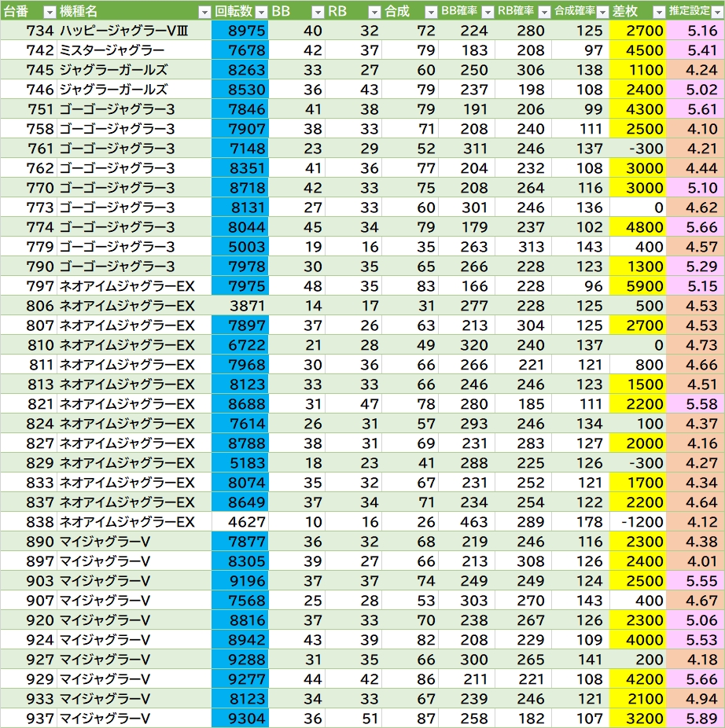Click the ミスタージャグラー cell in row 742
This screenshot has height=728, width=725.
pyautogui.click(x=134, y=50)
